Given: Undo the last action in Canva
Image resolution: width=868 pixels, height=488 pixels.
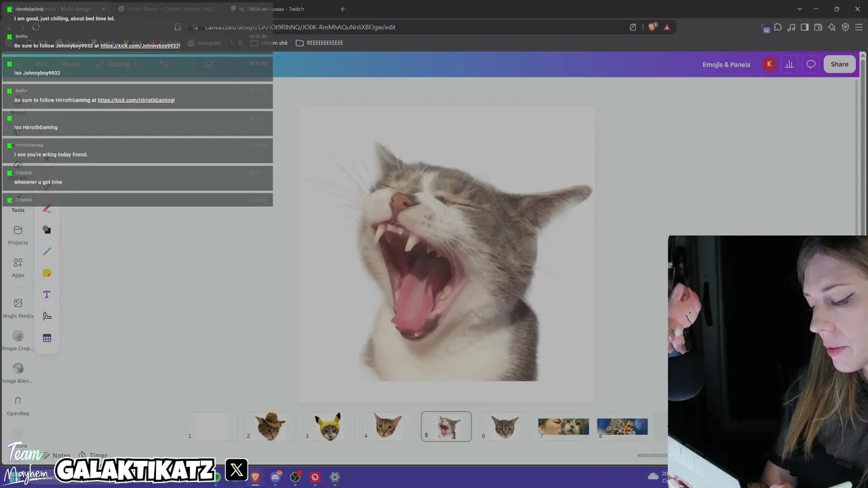Looking at the screenshot, I should [163, 64].
